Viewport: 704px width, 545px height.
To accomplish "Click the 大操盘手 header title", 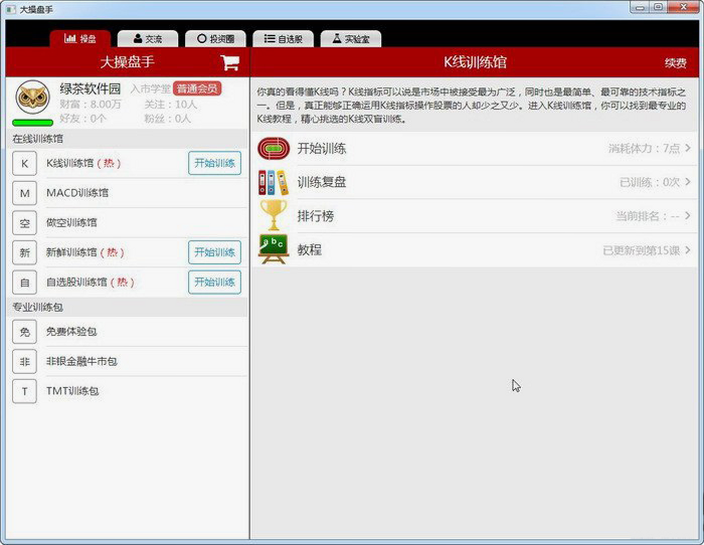I will point(127,62).
